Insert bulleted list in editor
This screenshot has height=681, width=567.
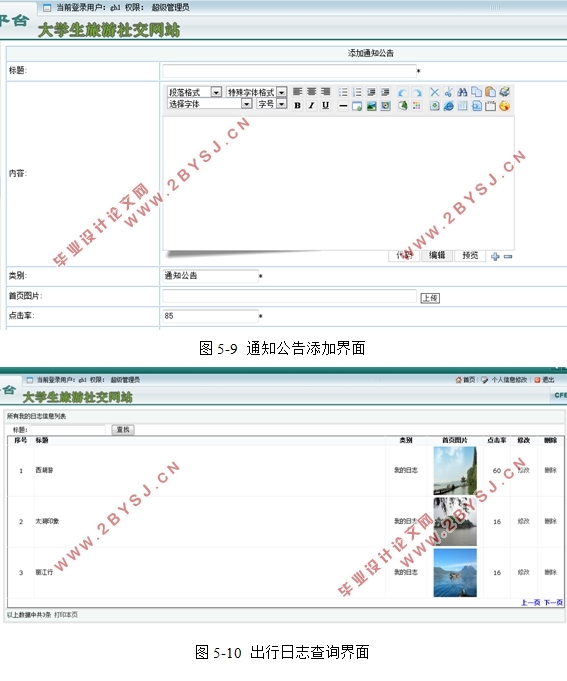343,92
